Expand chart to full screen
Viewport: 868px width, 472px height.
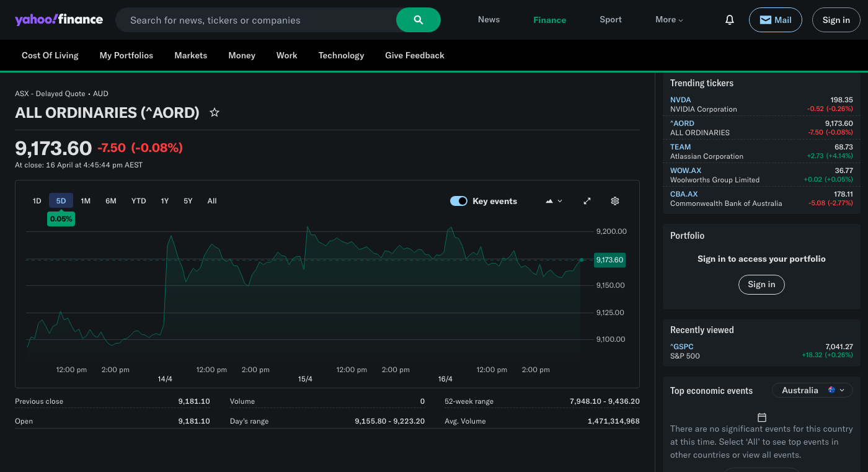click(587, 201)
